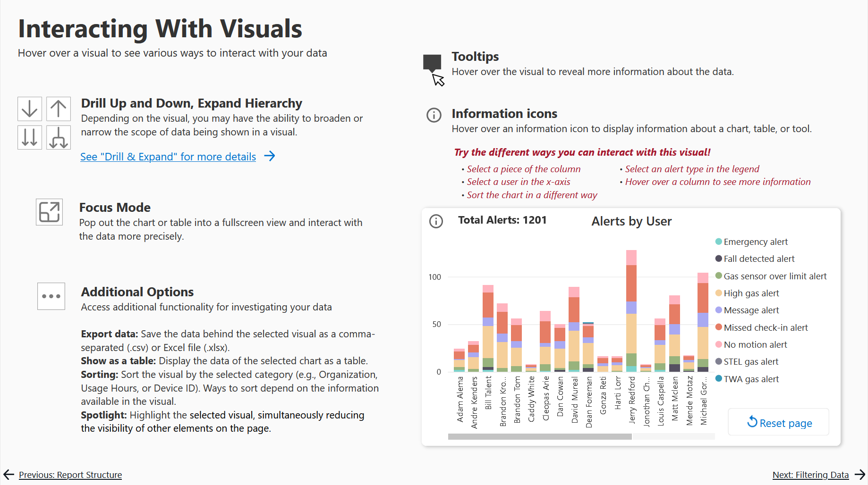Click the Information icons circle icon

pos(434,115)
